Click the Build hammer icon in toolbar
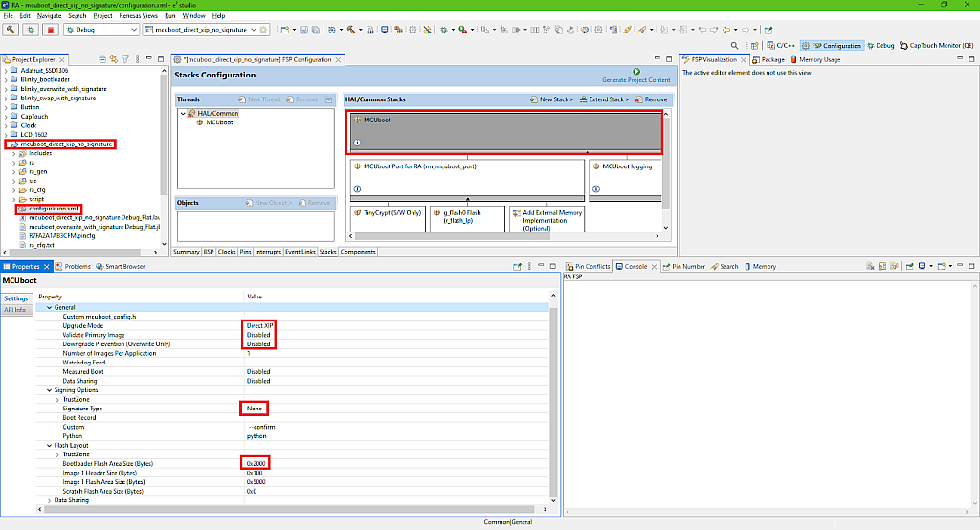The height and width of the screenshot is (530, 980). (11, 30)
